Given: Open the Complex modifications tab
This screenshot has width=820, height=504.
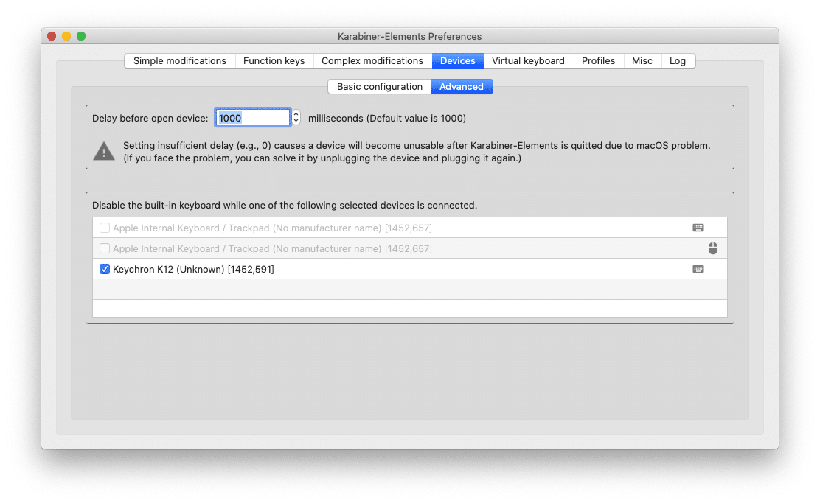Looking at the screenshot, I should [x=372, y=60].
